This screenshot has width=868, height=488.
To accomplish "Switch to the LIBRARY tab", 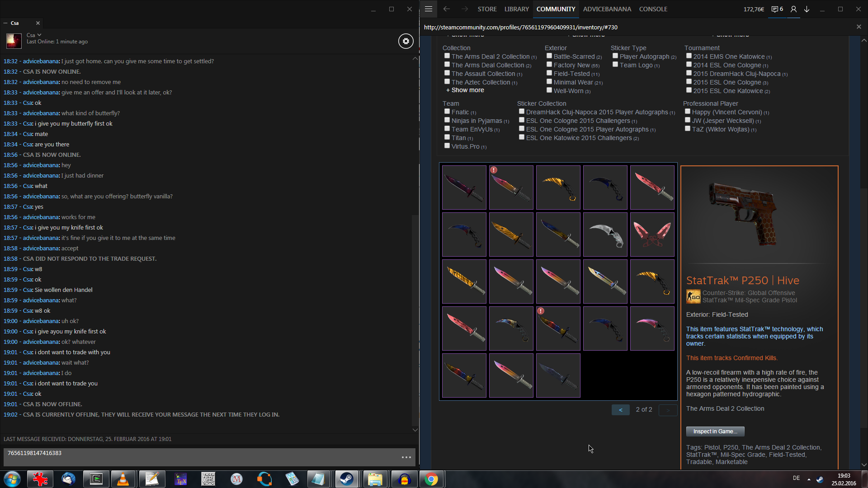I will pyautogui.click(x=516, y=9).
